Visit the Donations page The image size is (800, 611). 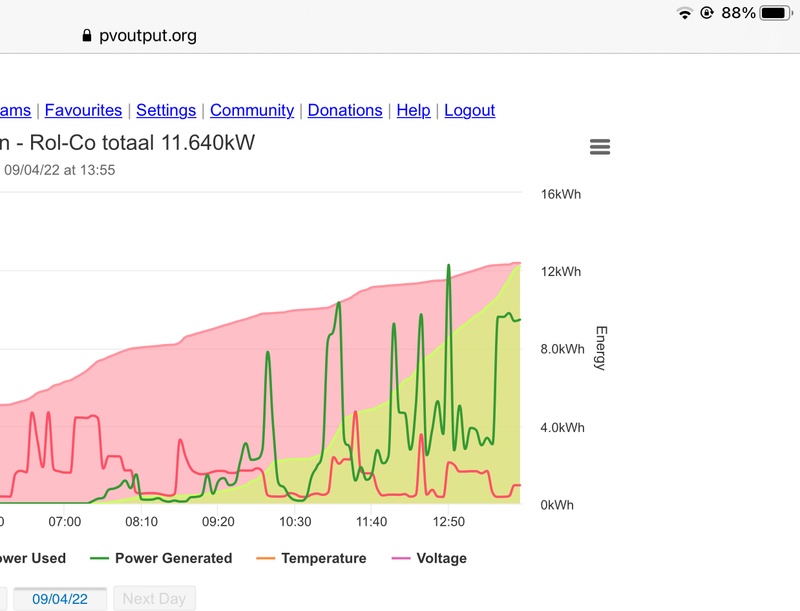point(345,110)
